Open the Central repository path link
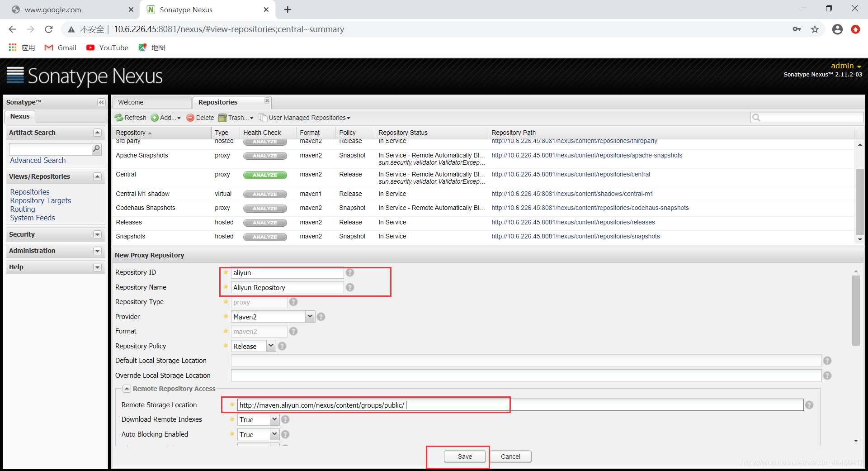Image resolution: width=868 pixels, height=471 pixels. [x=571, y=174]
